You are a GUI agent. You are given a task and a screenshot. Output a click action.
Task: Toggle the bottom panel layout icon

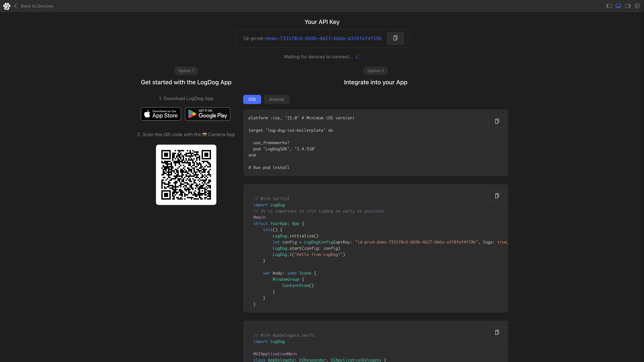pyautogui.click(x=618, y=6)
